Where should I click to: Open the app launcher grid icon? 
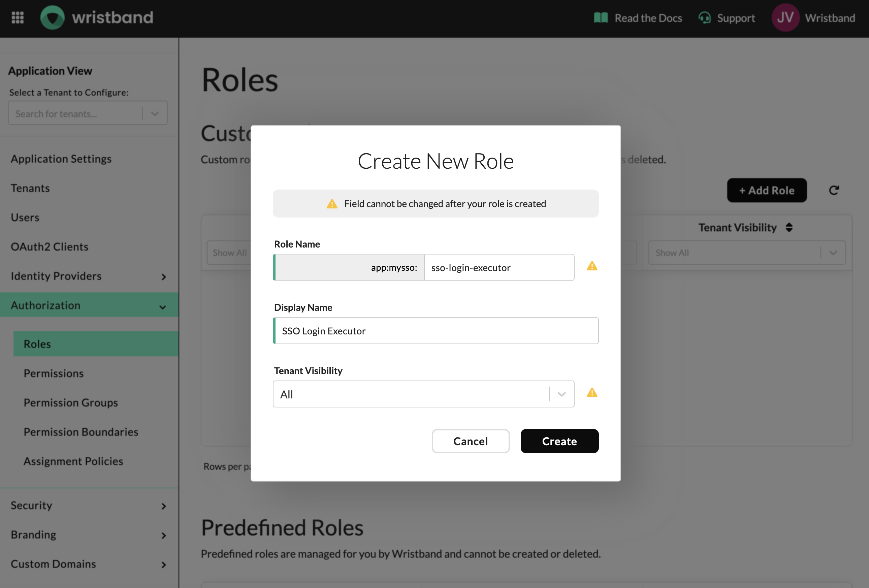point(18,18)
